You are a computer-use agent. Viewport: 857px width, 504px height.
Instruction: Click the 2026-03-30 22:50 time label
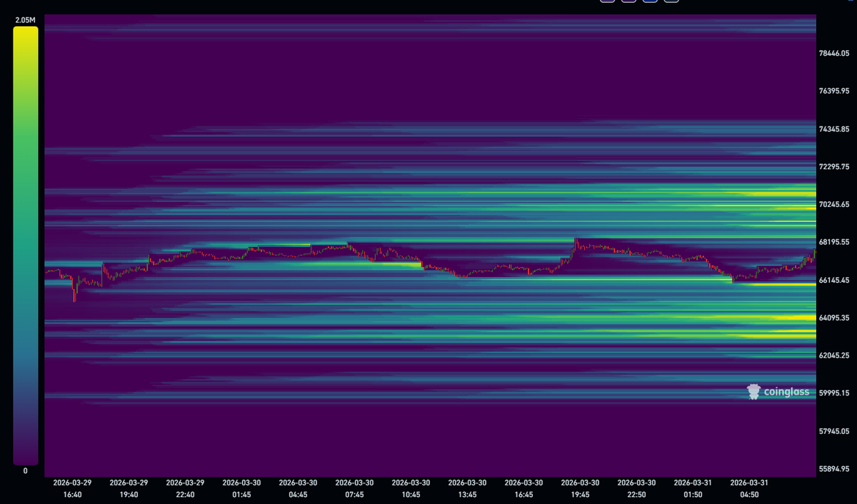point(637,488)
